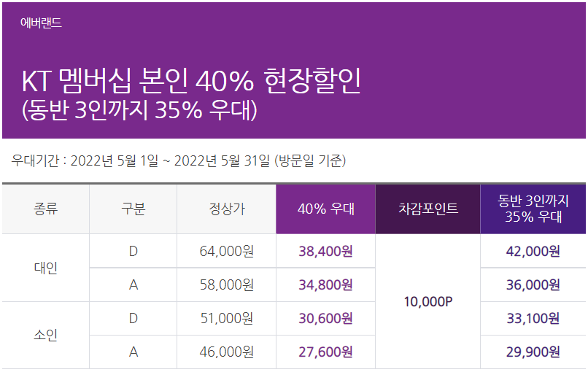Select the 우대기간 date range text
Viewport: 588px width, 372px height.
(x=179, y=160)
